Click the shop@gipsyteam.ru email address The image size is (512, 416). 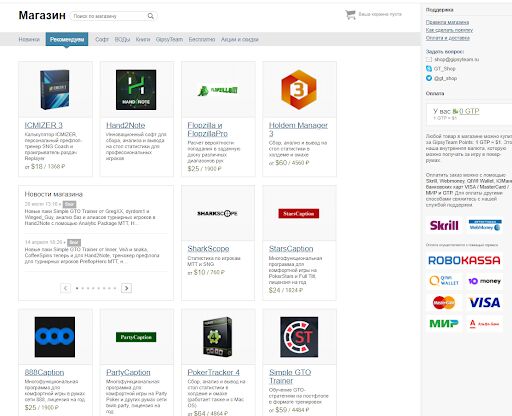[x=456, y=59]
